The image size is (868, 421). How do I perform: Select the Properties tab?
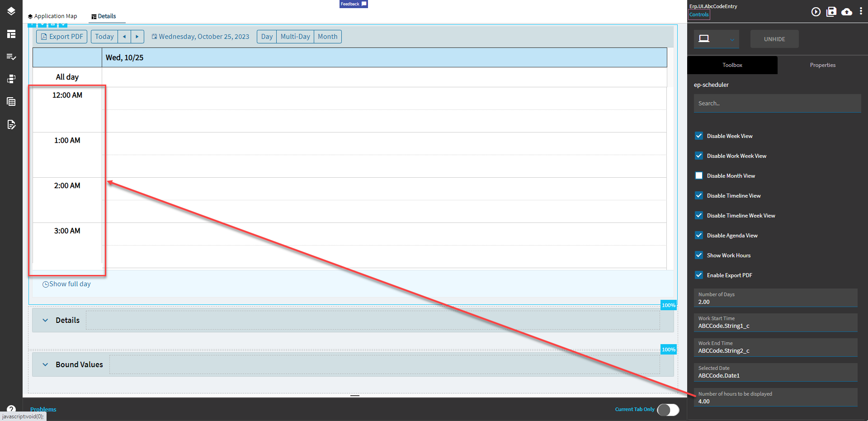pos(823,65)
